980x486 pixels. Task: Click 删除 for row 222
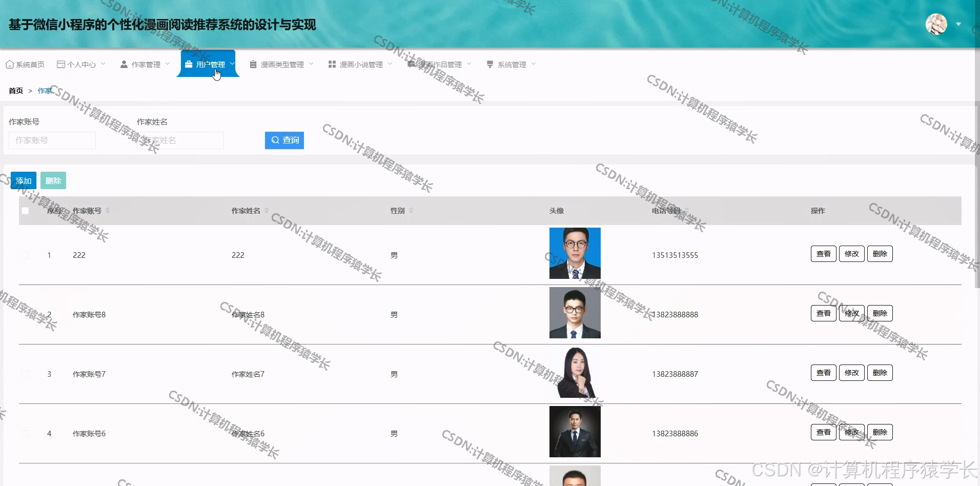tap(880, 254)
